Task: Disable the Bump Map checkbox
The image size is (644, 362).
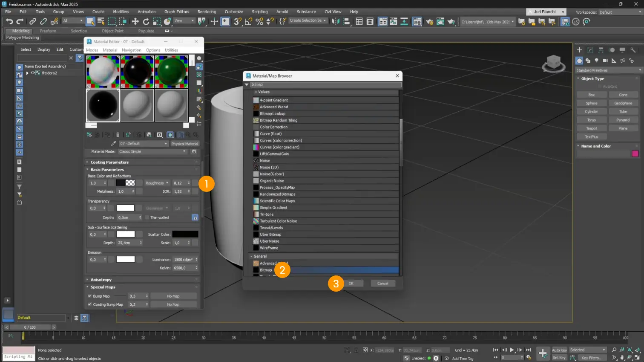Action: click(89, 295)
